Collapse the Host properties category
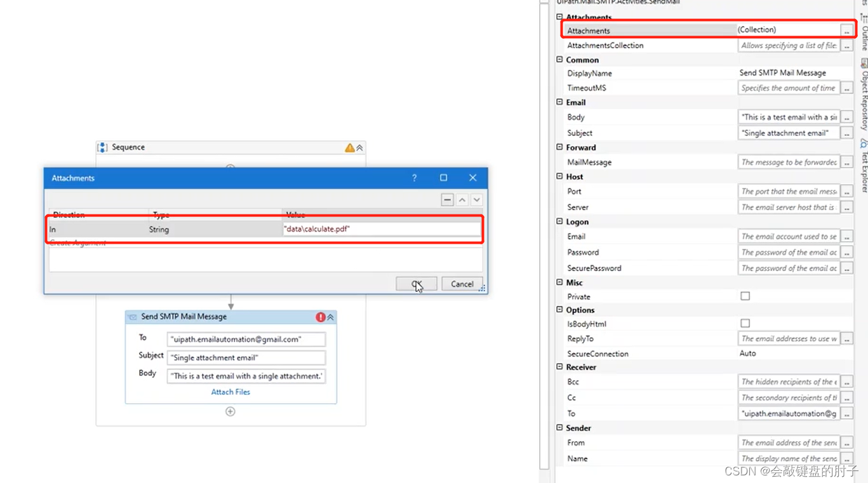The width and height of the screenshot is (868, 483). 559,176
